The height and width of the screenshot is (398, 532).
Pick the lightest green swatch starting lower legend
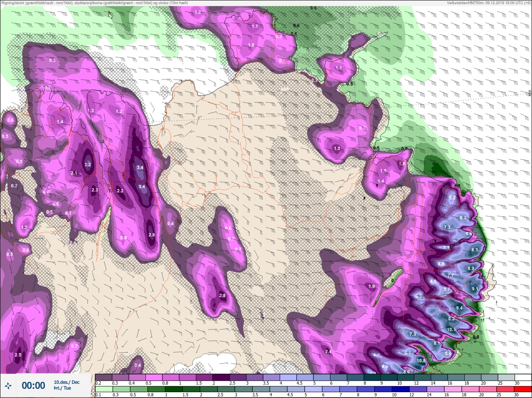coord(103,389)
